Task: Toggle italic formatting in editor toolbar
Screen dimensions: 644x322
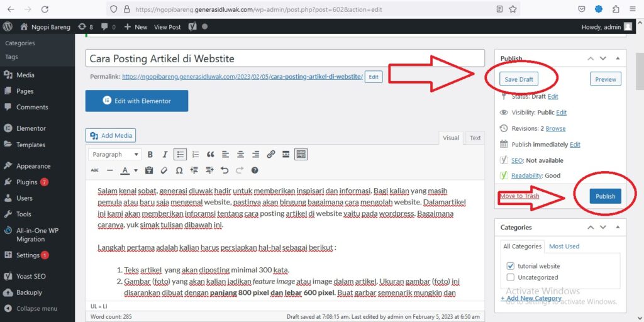Action: pyautogui.click(x=165, y=155)
